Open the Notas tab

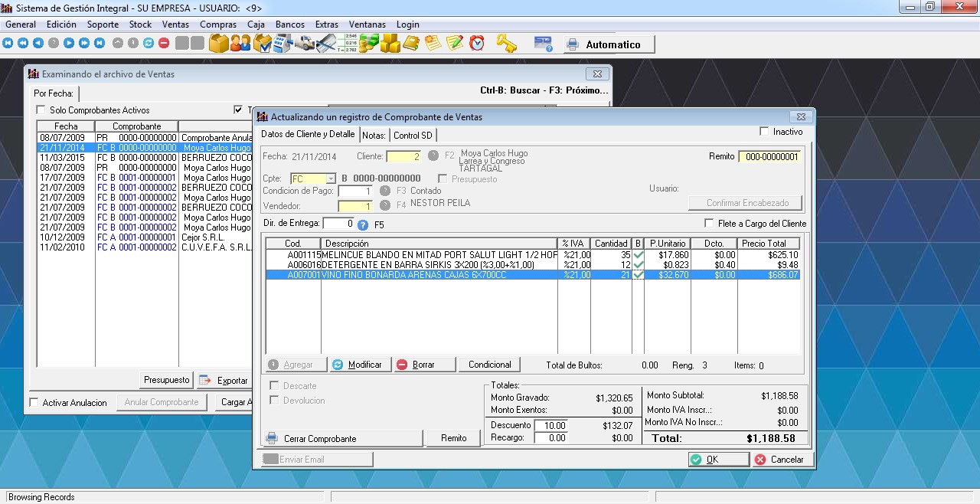click(374, 136)
